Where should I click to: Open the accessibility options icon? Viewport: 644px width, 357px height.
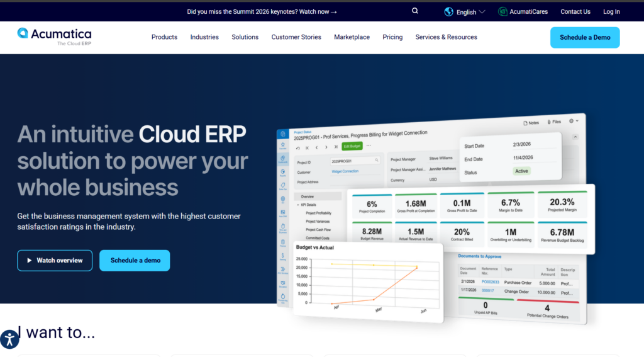point(9,339)
